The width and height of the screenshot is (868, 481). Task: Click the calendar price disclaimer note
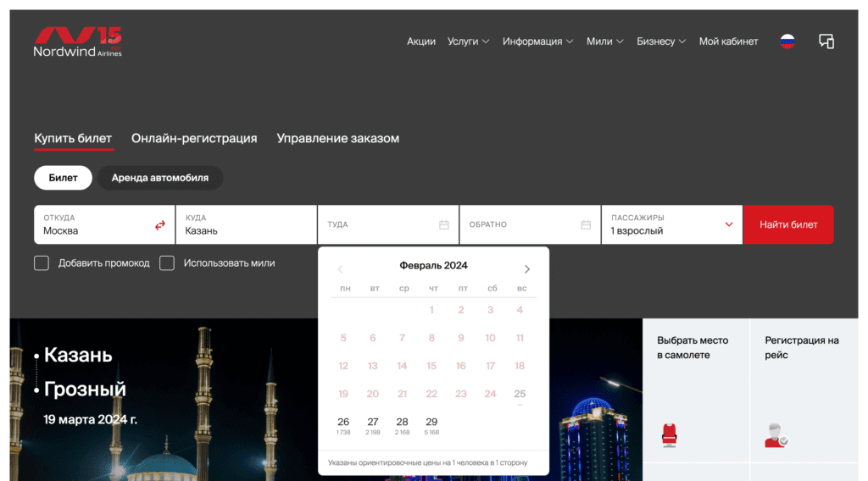point(427,462)
